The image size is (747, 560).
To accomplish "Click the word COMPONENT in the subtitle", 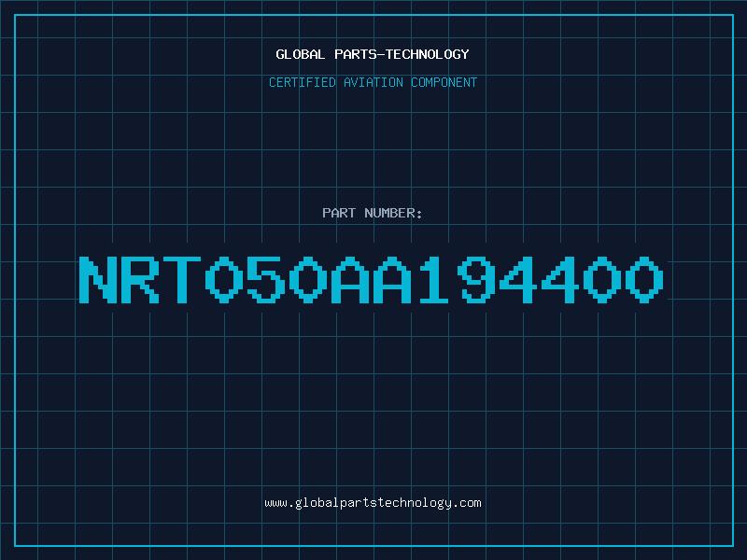I will (444, 82).
